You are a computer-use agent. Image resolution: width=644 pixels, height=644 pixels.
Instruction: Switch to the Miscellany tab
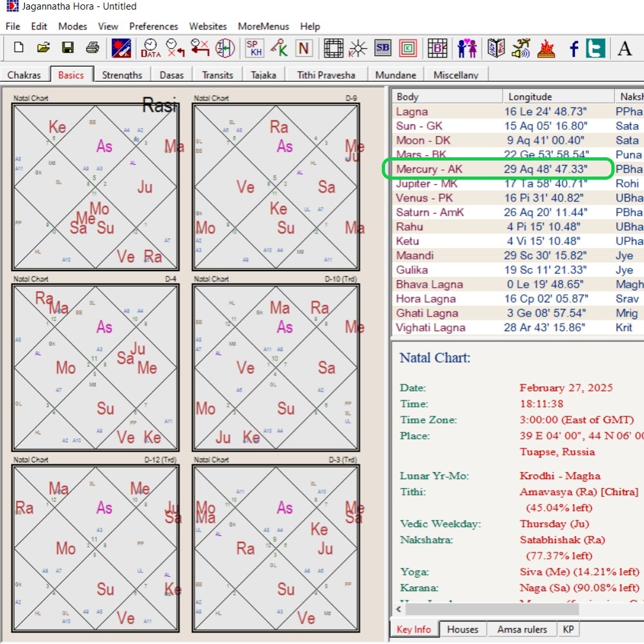pos(456,75)
